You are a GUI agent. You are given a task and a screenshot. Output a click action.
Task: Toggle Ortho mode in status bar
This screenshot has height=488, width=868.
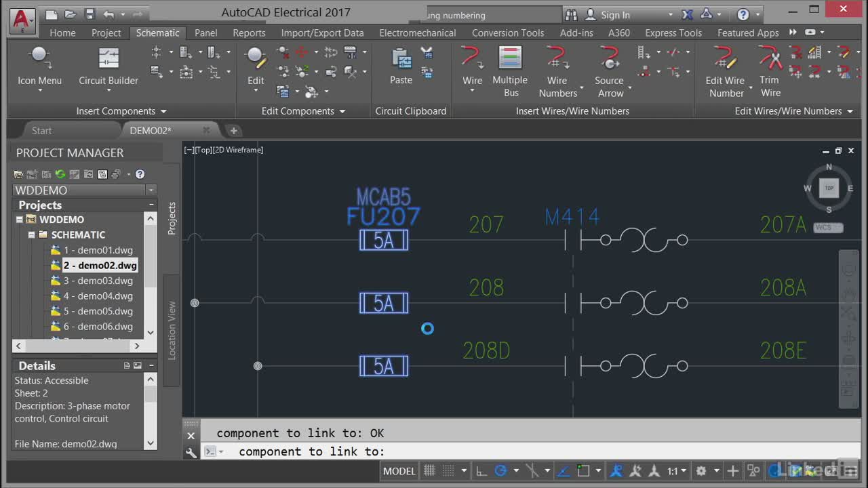coord(481,470)
